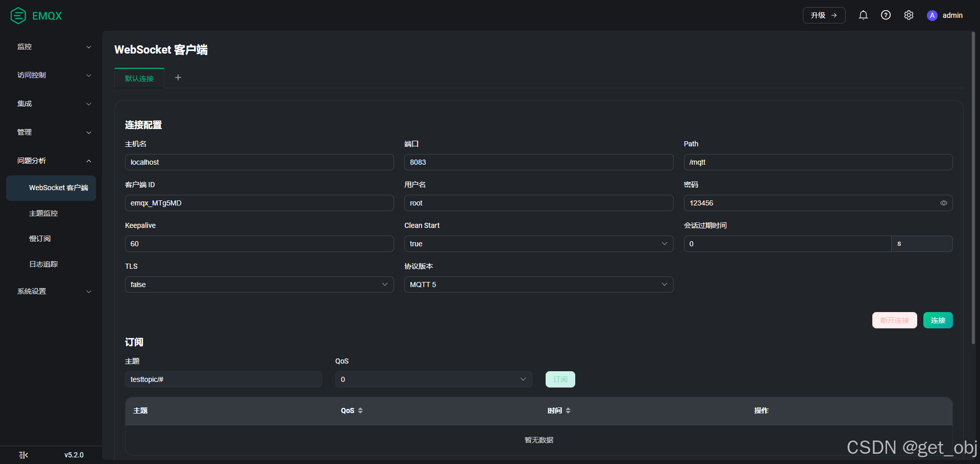Open the settings gear icon
The width and height of the screenshot is (980, 464).
(909, 15)
